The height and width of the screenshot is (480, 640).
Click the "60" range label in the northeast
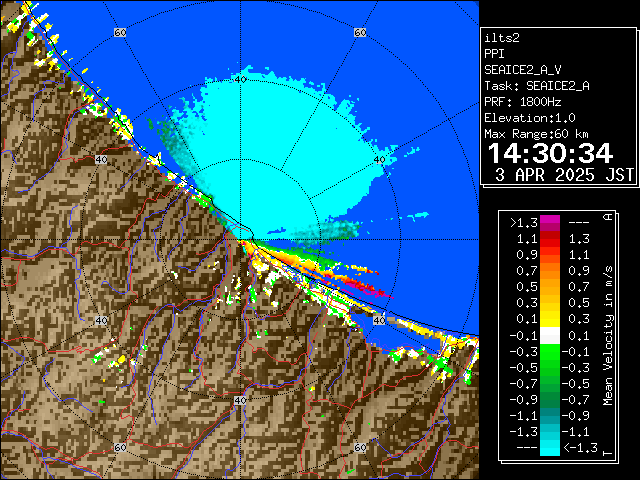[x=360, y=33]
